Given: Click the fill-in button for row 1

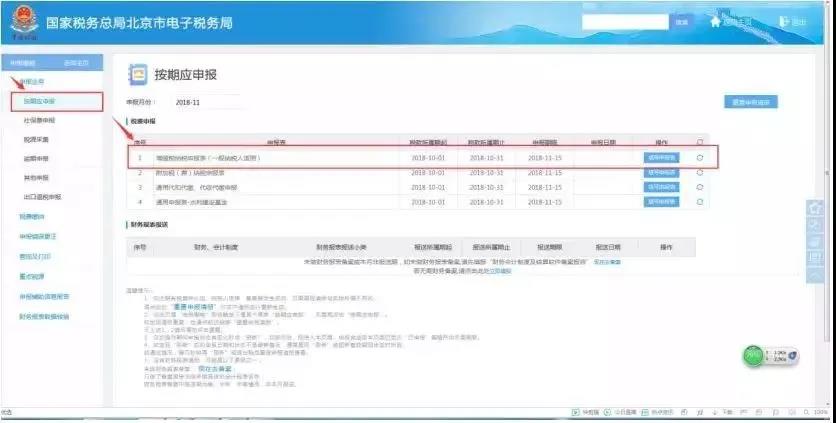Looking at the screenshot, I should [661, 157].
